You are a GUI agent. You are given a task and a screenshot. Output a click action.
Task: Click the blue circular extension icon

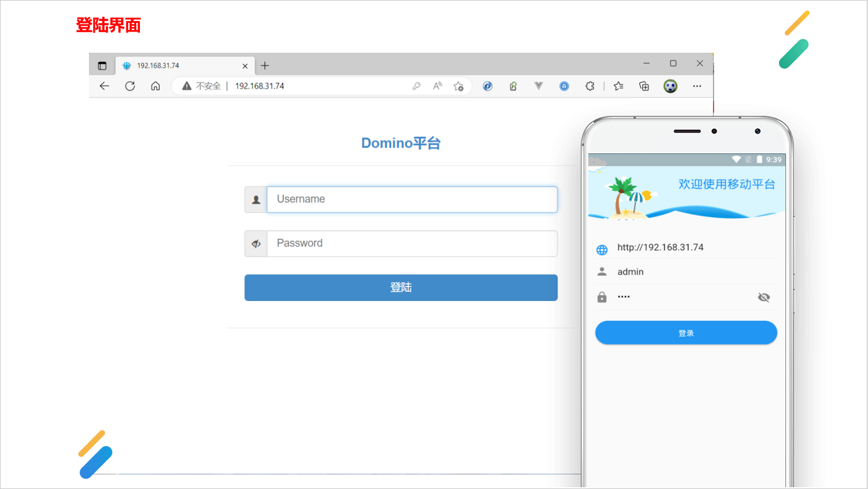pos(488,86)
